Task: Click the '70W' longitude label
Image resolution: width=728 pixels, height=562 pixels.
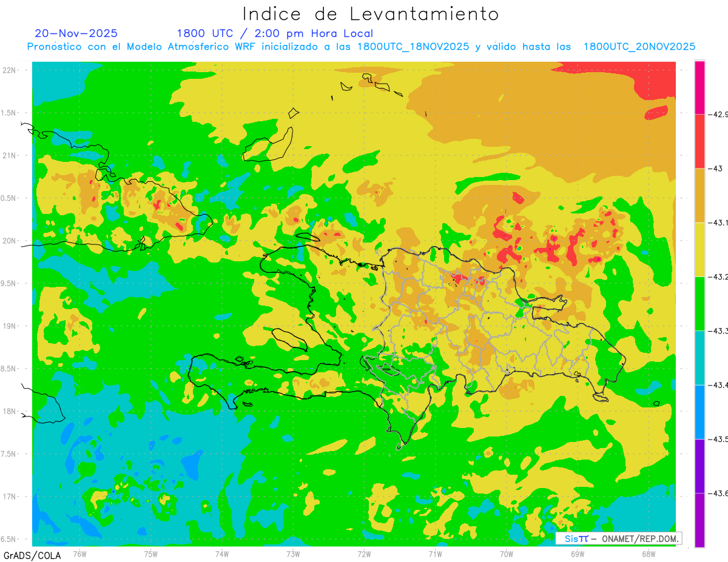Action: 507,554
